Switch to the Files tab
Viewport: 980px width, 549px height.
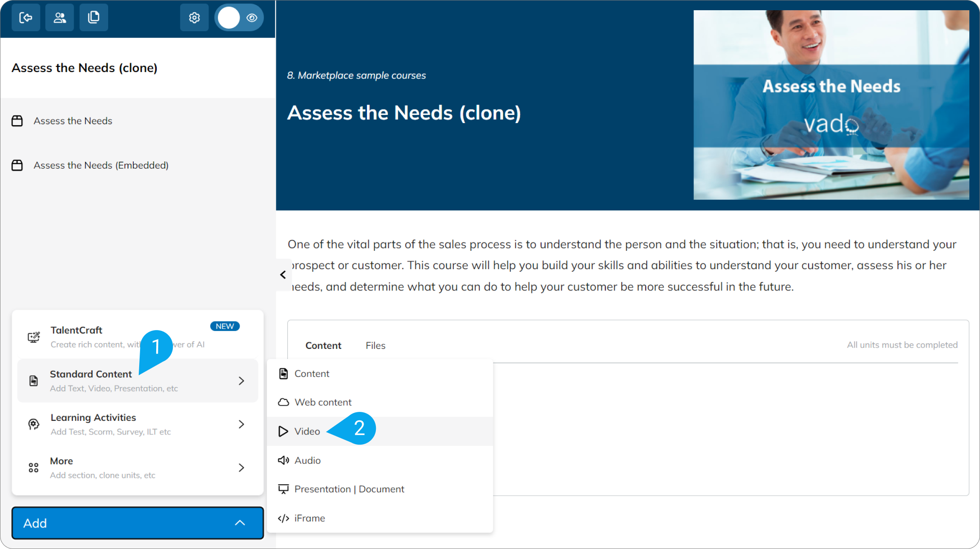[x=375, y=345]
